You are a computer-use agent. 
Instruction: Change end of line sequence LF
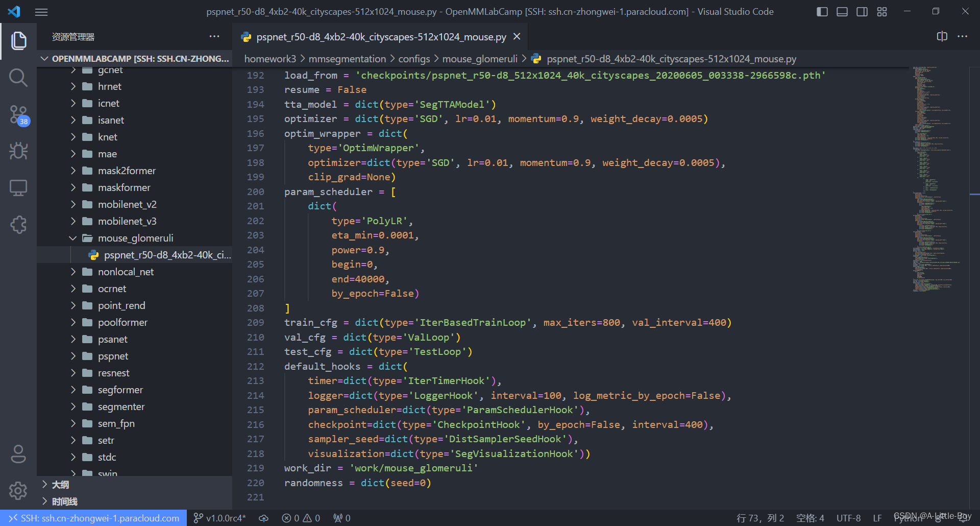[x=877, y=518]
